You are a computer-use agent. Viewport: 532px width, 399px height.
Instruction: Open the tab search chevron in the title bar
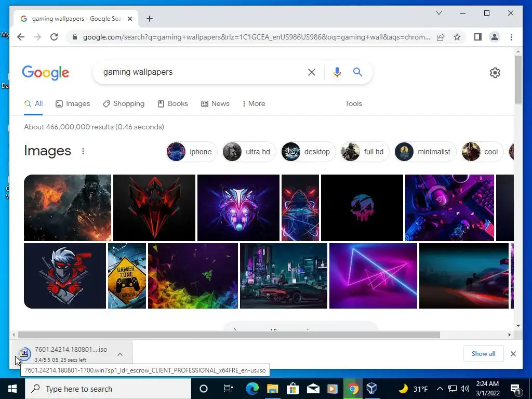click(438, 13)
